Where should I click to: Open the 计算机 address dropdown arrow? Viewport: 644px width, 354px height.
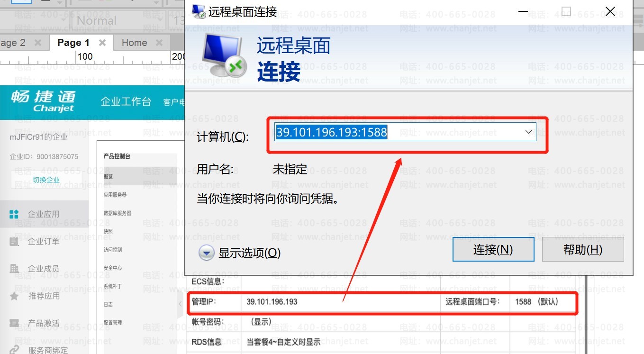point(528,132)
